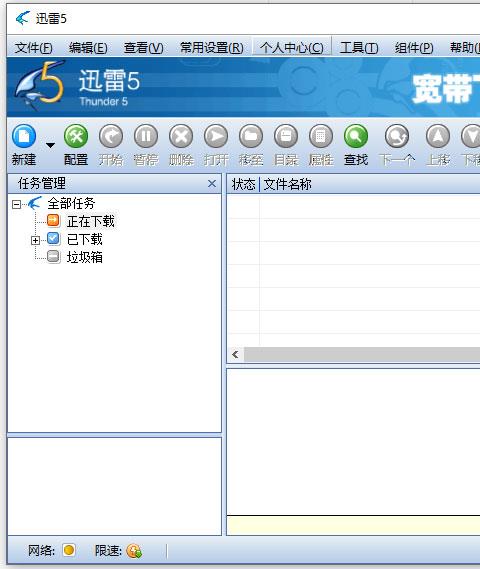This screenshot has height=569, width=480.
Task: Click the 状态 column header
Action: click(243, 184)
